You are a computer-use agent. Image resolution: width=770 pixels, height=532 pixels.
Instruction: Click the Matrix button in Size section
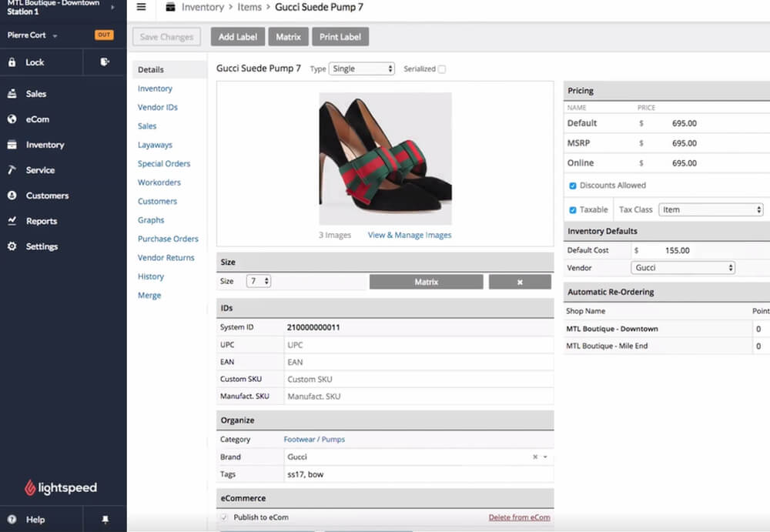pyautogui.click(x=427, y=282)
